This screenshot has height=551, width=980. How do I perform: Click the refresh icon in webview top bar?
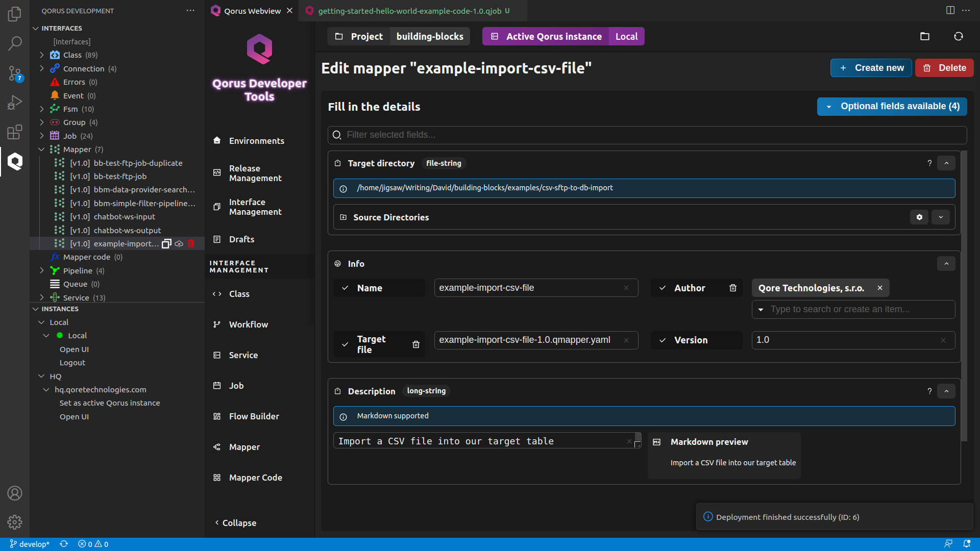(x=958, y=36)
